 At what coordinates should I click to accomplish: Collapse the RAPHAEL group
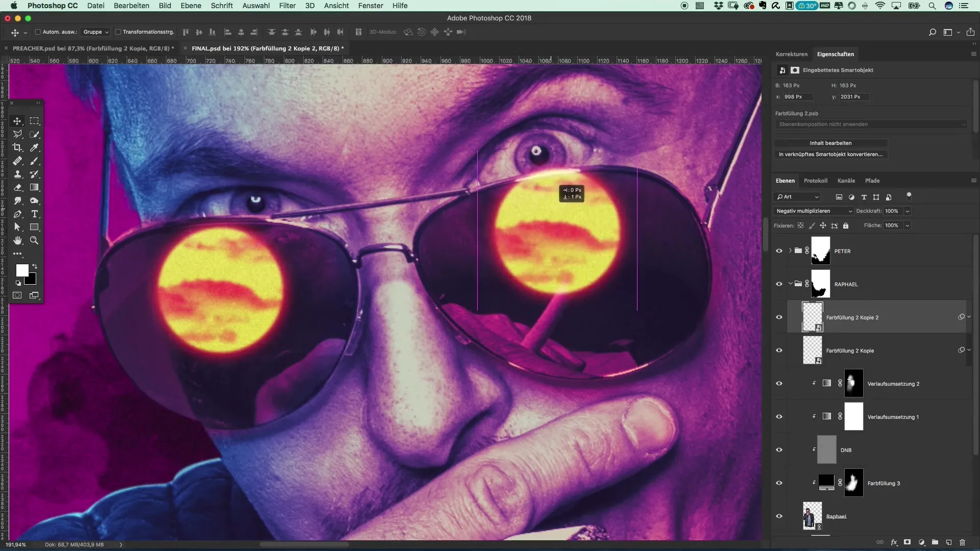click(790, 284)
